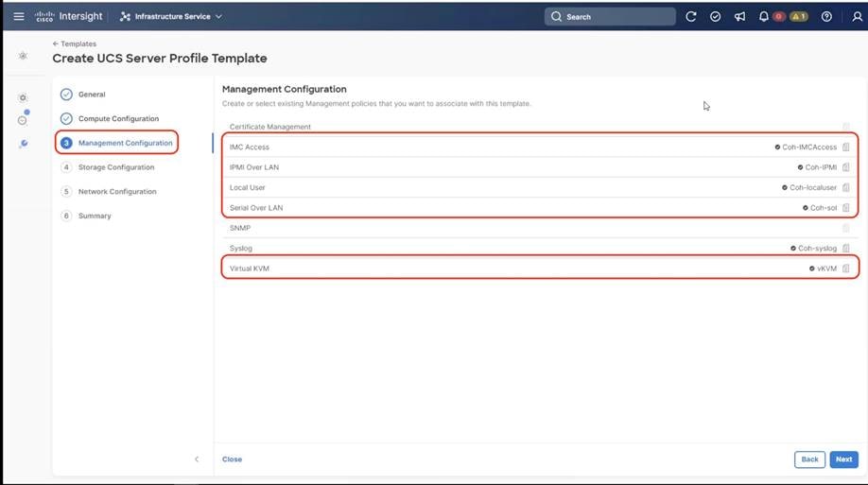The image size is (868, 485).
Task: Open the hamburger navigation menu
Action: pyautogui.click(x=19, y=17)
